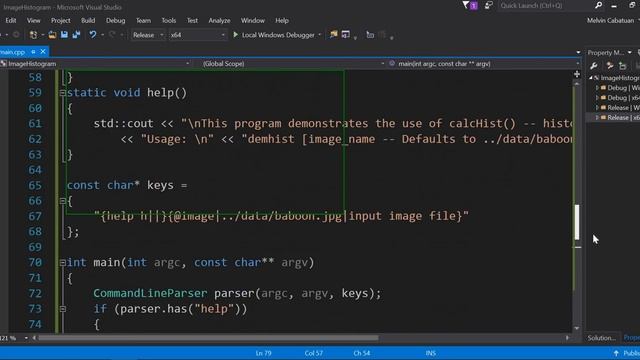
Task: Click the horizontal scrollbar thumb below the code
Action: pos(208,338)
